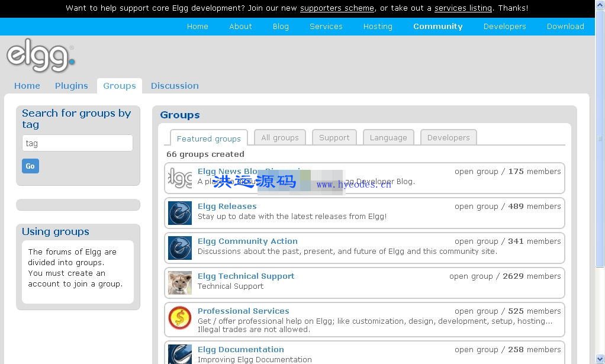Click '2629 members' in Technical Support row
Screen dimensions: 605x364
tap(532, 276)
